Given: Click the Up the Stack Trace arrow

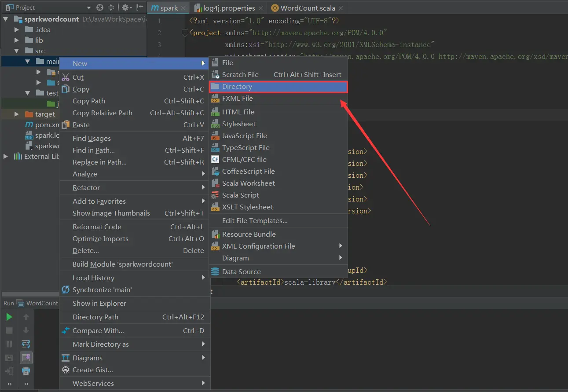Looking at the screenshot, I should click(x=26, y=317).
